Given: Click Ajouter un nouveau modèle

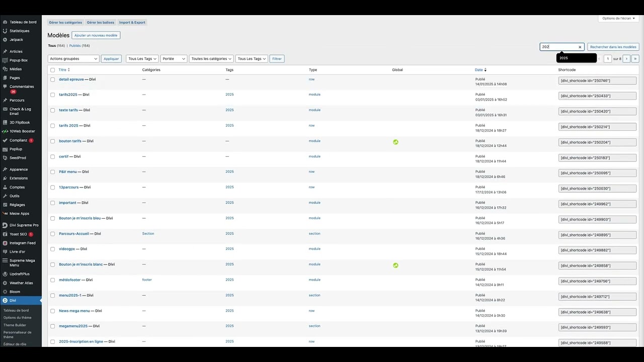Looking at the screenshot, I should 96,35.
